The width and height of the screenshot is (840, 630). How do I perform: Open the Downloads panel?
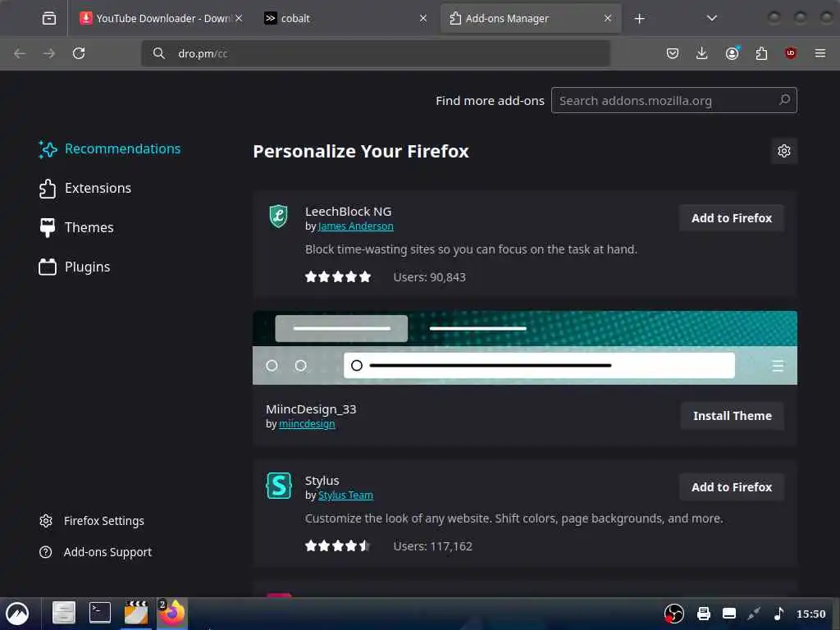pos(702,53)
